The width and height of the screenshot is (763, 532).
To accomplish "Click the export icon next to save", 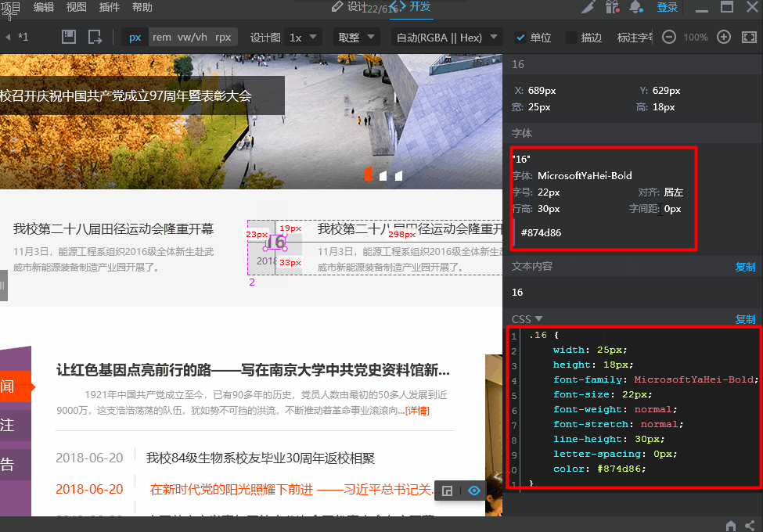I will click(x=95, y=37).
